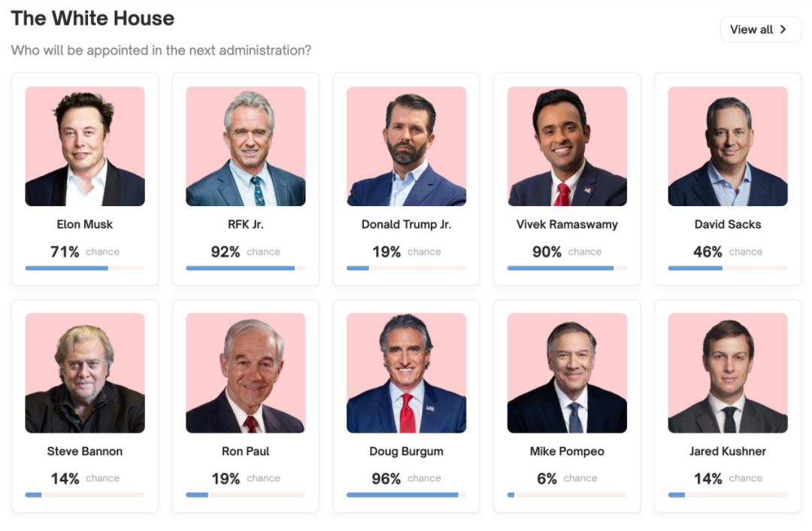Viewport: 812px width, 531px height.
Task: Open the portrait above the RFK Jr. label
Action: coord(246,146)
